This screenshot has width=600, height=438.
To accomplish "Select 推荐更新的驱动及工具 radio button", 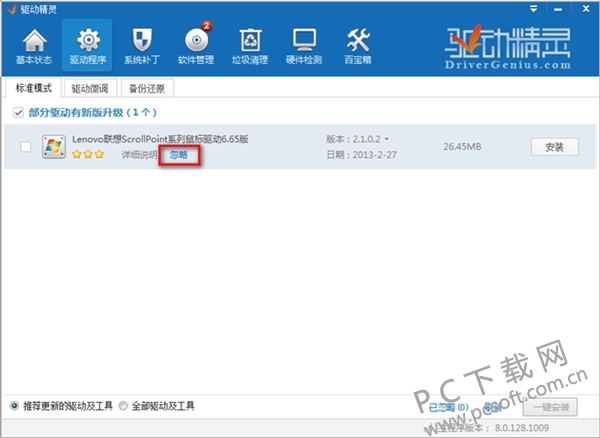I will (x=14, y=406).
